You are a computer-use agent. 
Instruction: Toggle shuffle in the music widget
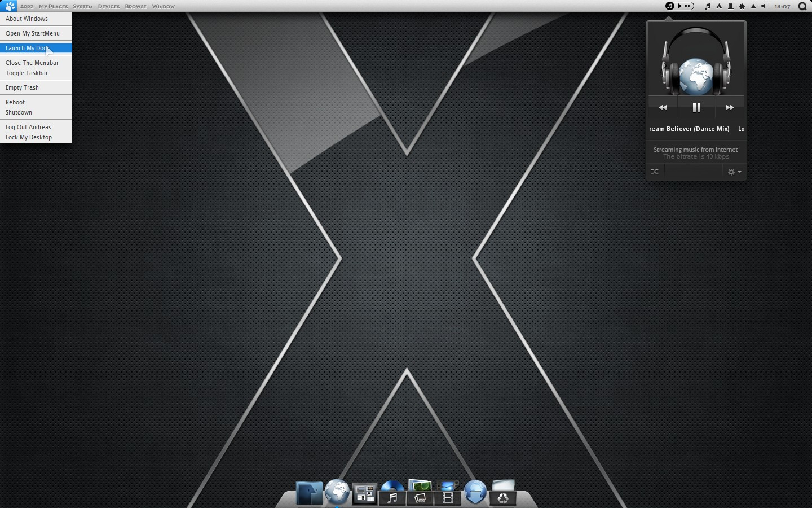[655, 172]
